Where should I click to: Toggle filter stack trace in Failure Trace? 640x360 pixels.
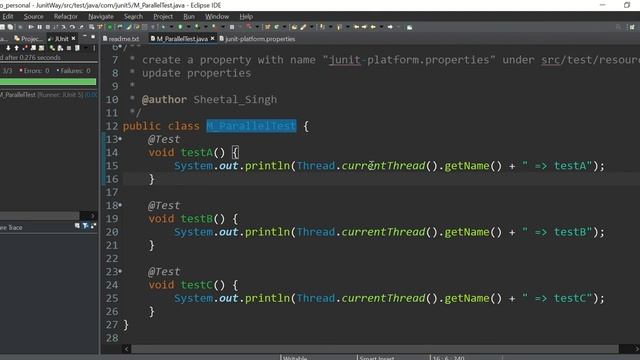[x=85, y=225]
